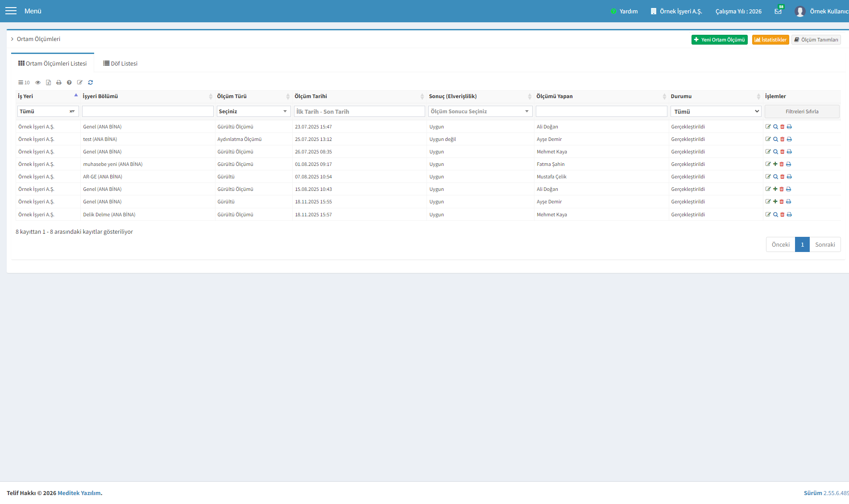Click Yeni Ortam Ölçümü button

tap(719, 40)
